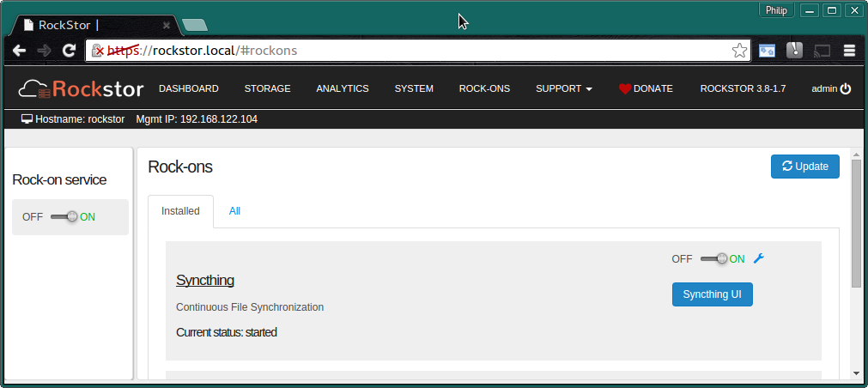This screenshot has width=868, height=388.
Task: Maximize the browser window
Action: click(x=831, y=10)
